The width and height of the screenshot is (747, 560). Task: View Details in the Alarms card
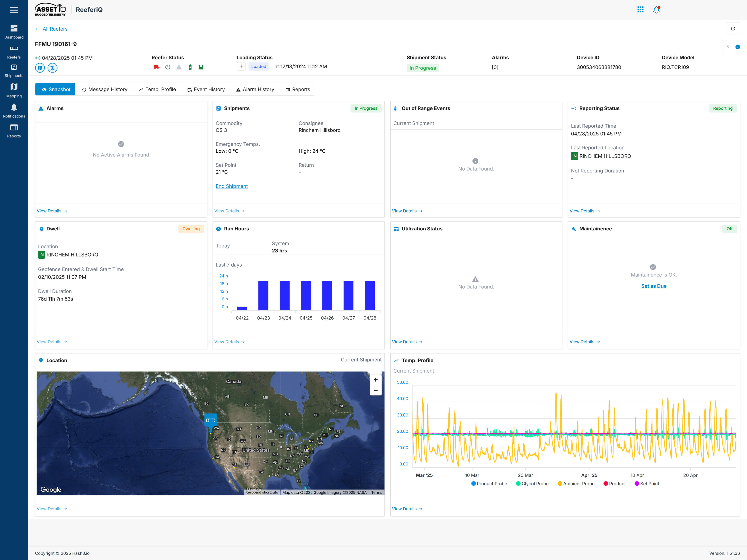(x=52, y=211)
